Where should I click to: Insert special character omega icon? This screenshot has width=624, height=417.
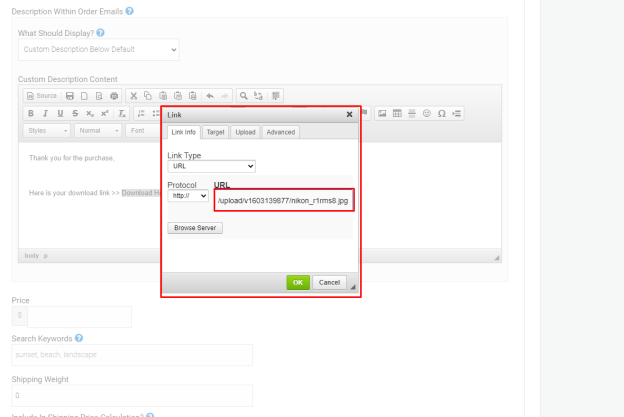(x=441, y=113)
